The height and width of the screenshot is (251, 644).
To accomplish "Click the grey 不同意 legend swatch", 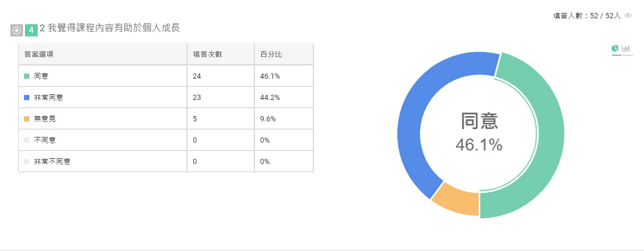I will 27,140.
